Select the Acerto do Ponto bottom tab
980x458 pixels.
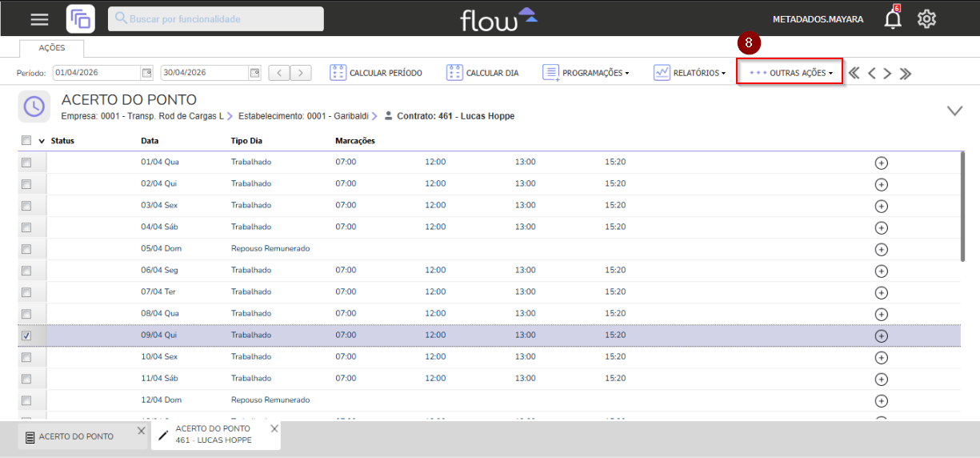[76, 436]
